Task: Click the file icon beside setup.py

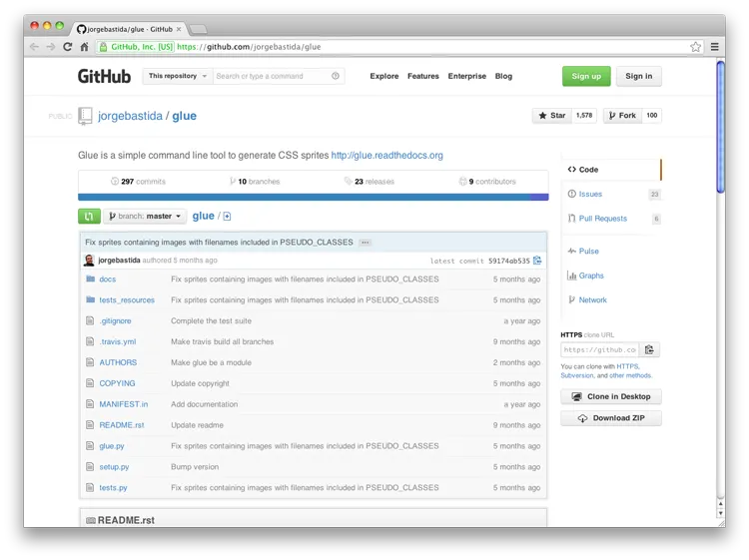Action: pos(90,467)
